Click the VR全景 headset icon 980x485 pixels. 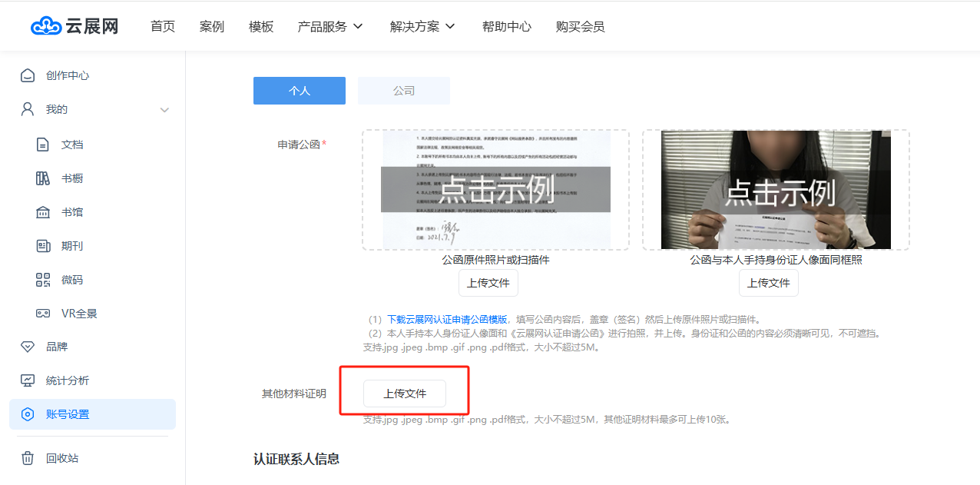click(x=43, y=314)
